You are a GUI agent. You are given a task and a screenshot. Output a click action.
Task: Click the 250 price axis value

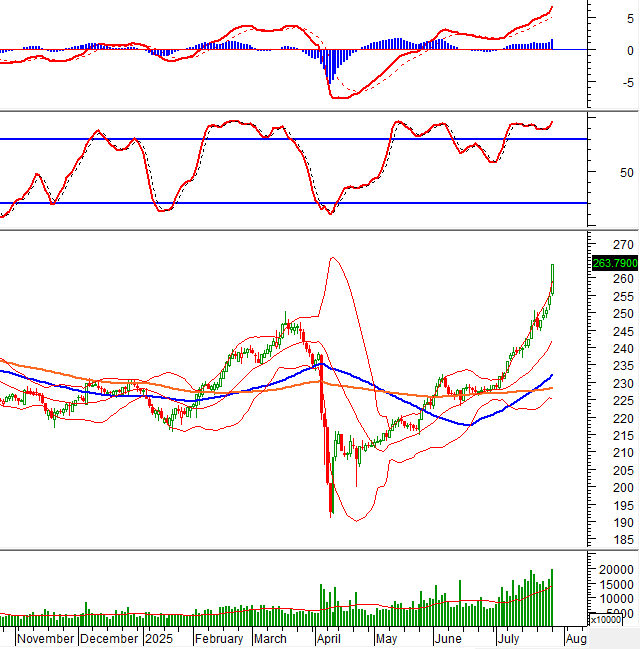click(x=623, y=314)
